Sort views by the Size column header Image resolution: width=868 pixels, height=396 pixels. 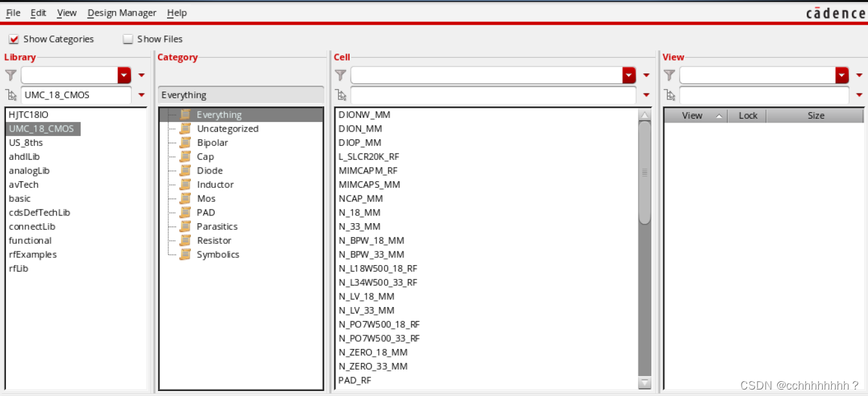pos(816,115)
